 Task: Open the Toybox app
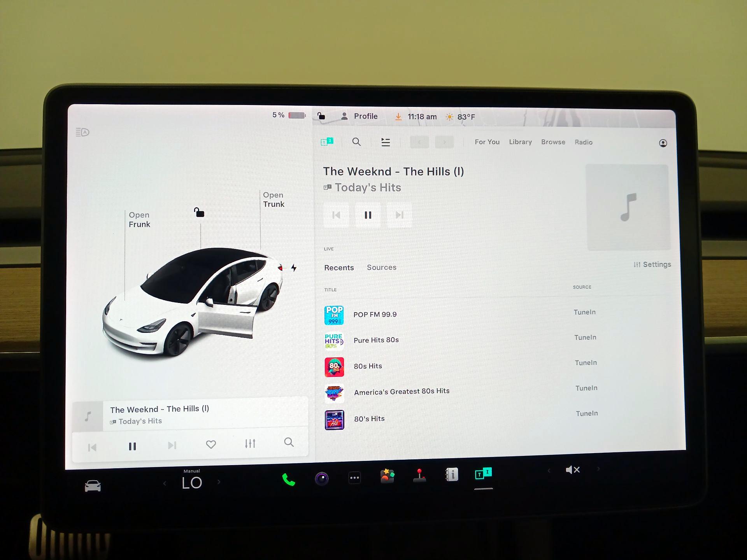click(x=387, y=476)
